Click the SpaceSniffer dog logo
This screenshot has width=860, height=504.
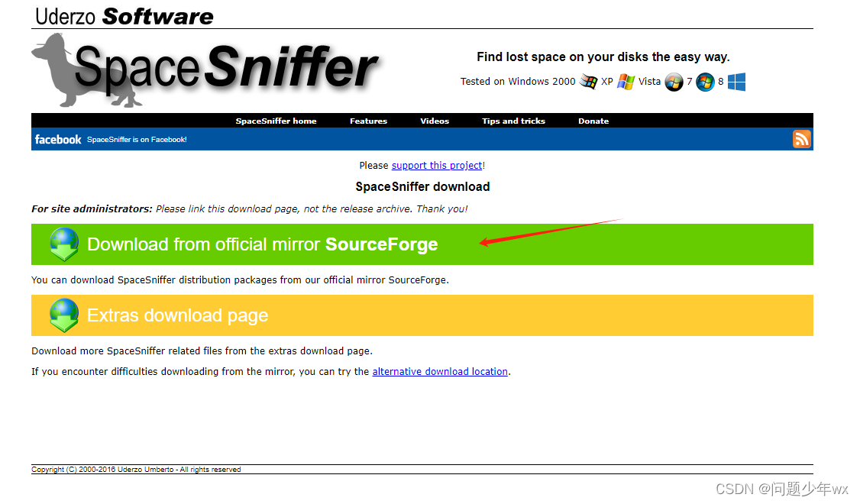pos(205,69)
